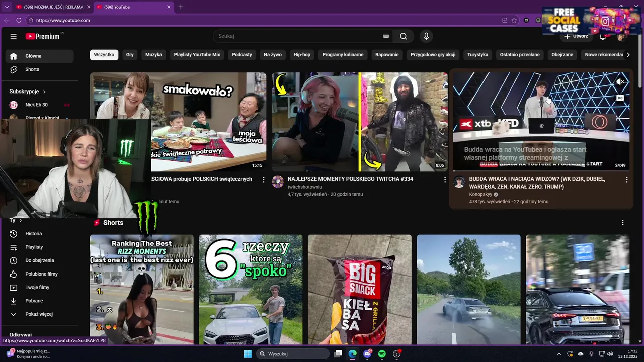Viewport: 644px width, 362px height.
Task: Start voice search with microphone icon
Action: coord(426,36)
